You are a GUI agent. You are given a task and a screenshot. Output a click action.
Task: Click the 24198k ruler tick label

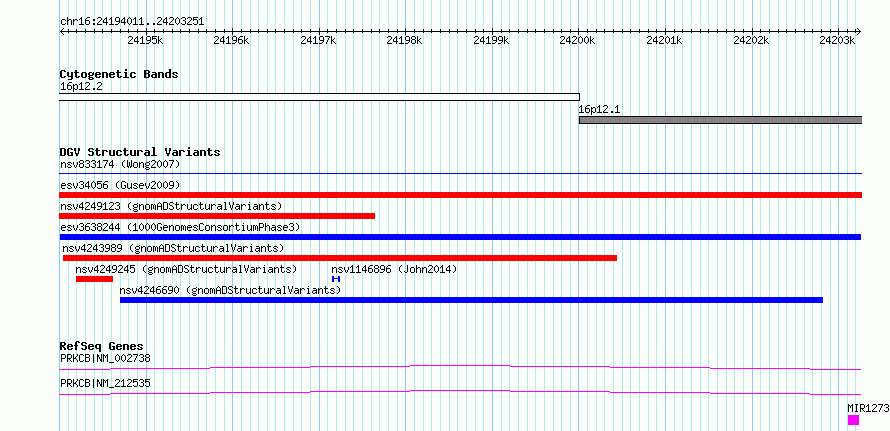[x=405, y=40]
